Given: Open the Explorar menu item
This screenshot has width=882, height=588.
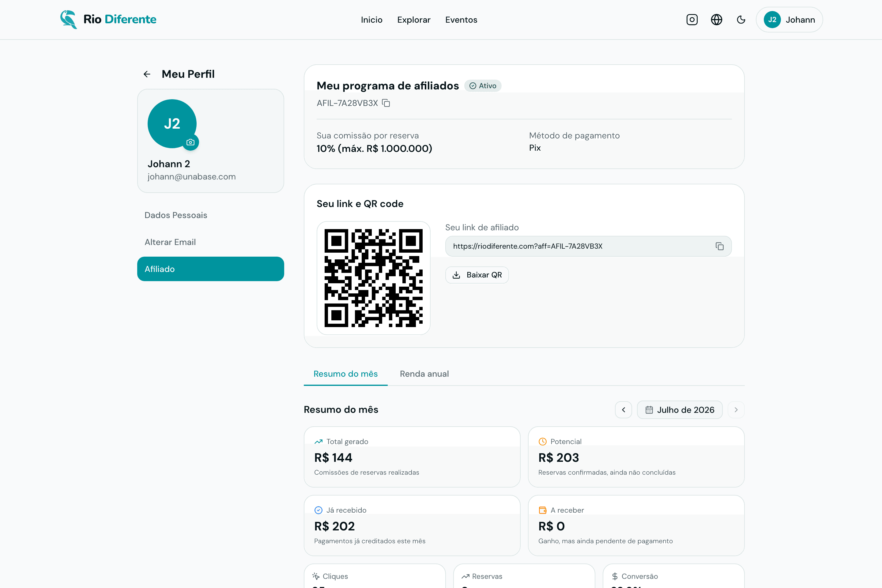Looking at the screenshot, I should 414,20.
